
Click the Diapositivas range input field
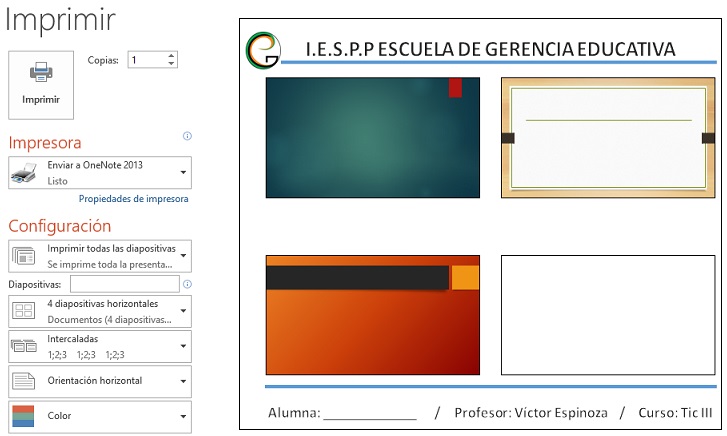click(x=123, y=285)
